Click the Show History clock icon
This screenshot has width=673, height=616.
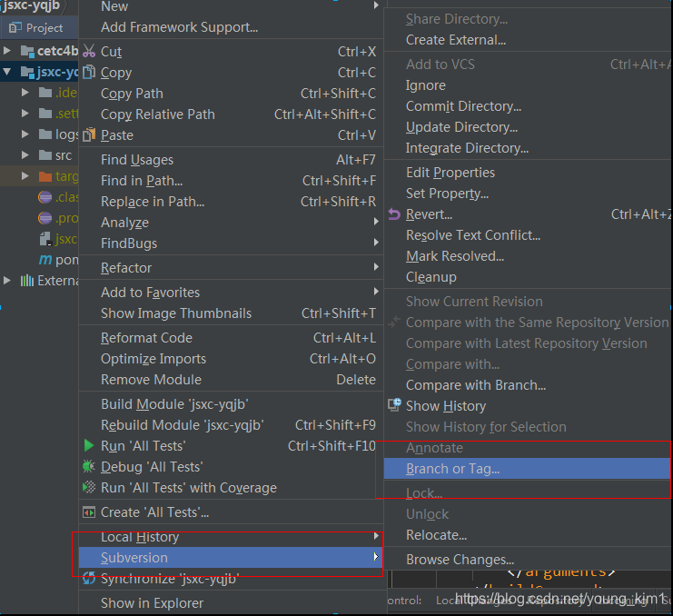394,405
